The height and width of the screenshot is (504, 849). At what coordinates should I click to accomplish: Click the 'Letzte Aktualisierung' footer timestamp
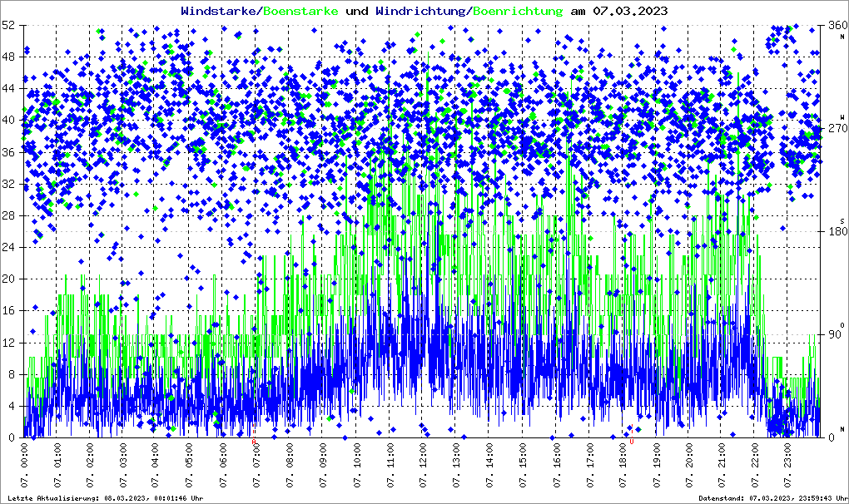coord(106,498)
